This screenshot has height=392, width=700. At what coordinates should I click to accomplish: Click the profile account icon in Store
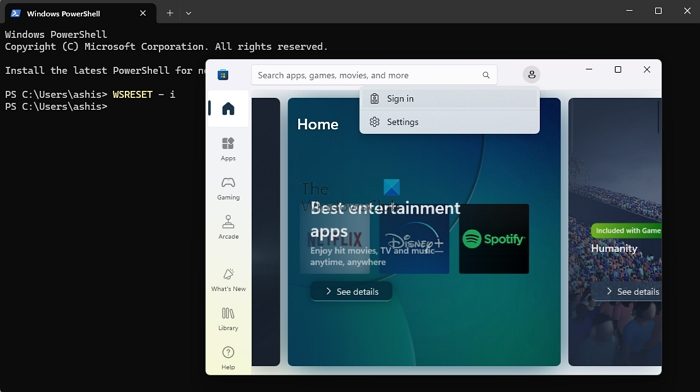[x=531, y=75]
